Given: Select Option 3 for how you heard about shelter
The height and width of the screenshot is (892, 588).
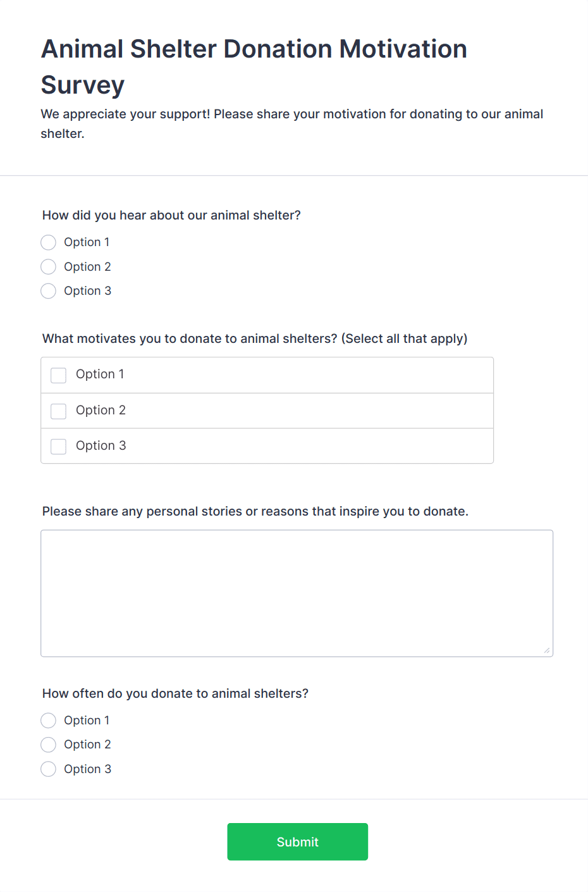Looking at the screenshot, I should tap(48, 291).
